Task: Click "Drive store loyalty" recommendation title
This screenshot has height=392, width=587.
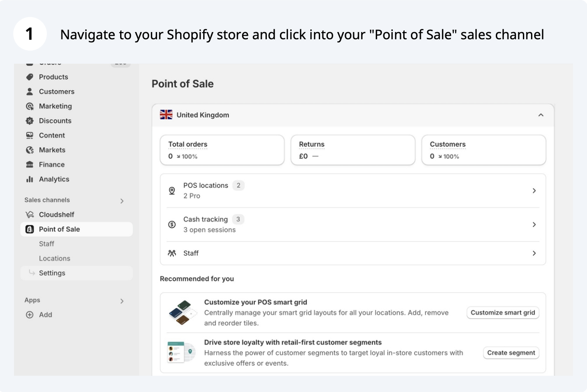Action: tap(293, 342)
